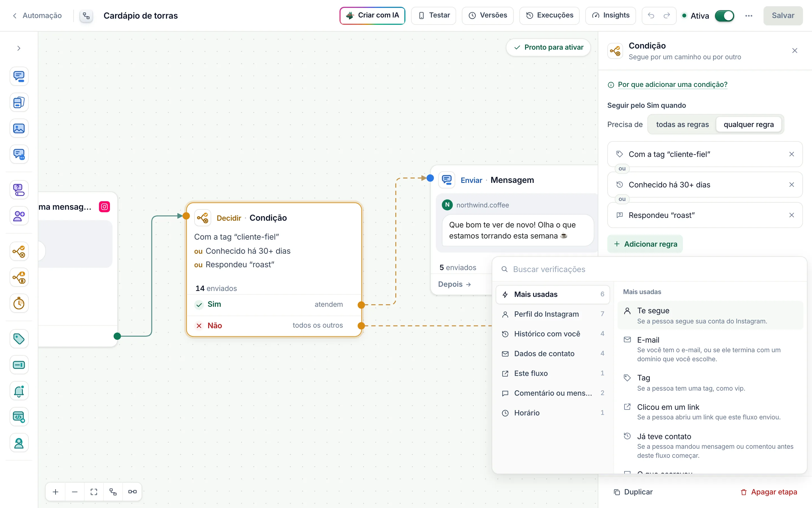Open the Depois arrow on message node
Screen dimensions: 812x508
tap(455, 284)
